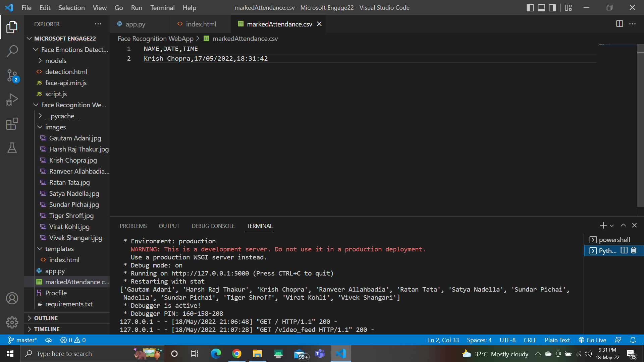This screenshot has height=362, width=644.
Task: Open the Run and Debug view
Action: [x=12, y=100]
